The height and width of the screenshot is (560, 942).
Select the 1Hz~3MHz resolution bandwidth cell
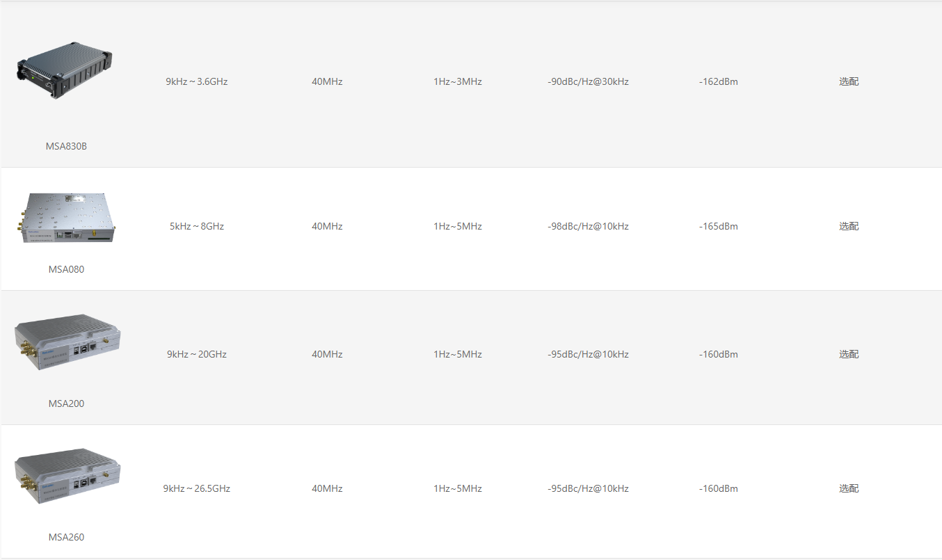pyautogui.click(x=458, y=81)
